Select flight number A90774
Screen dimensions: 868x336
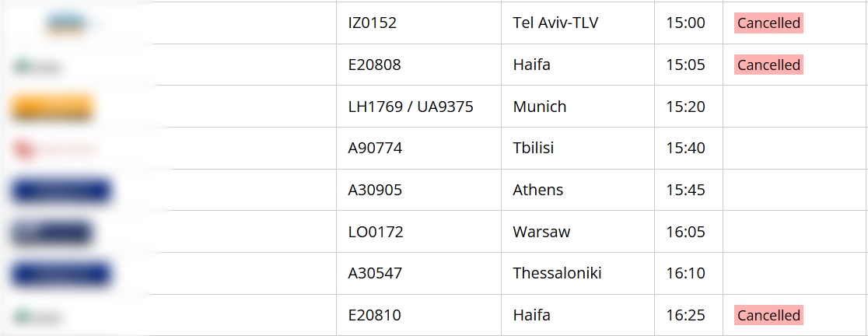[x=375, y=148]
